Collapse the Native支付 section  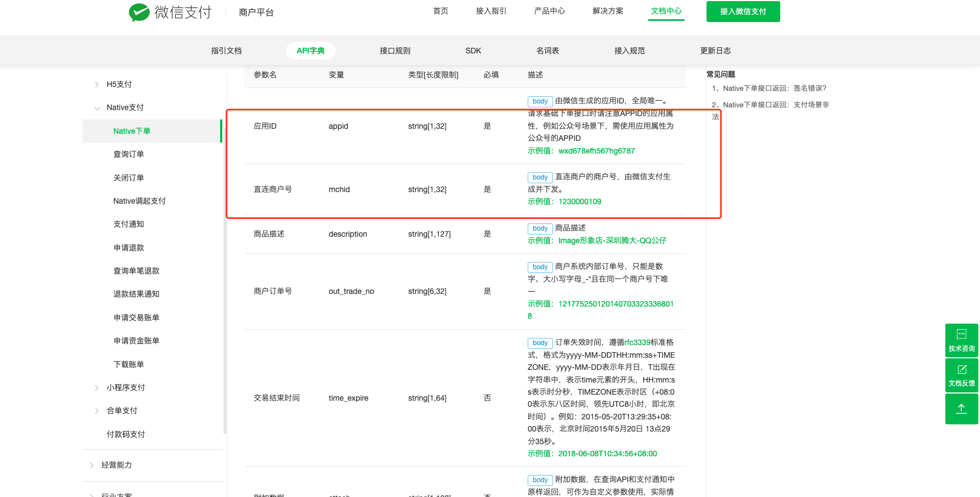[x=124, y=107]
